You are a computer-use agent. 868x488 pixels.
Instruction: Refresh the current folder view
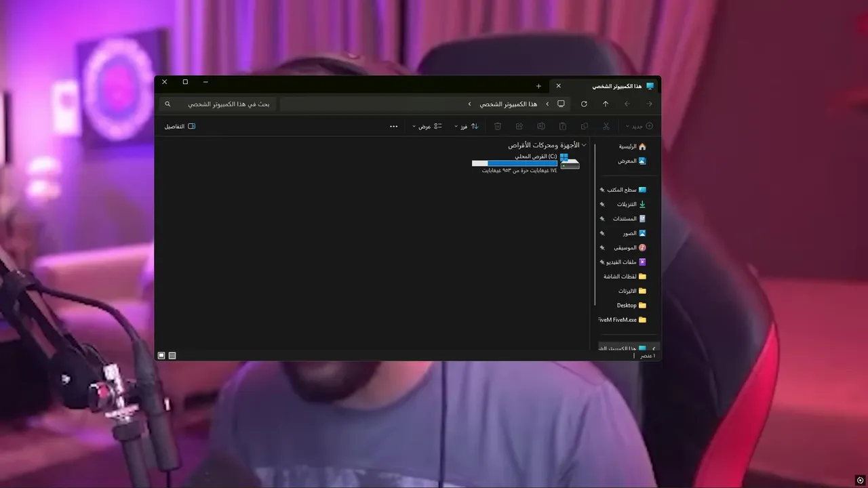[x=584, y=104]
